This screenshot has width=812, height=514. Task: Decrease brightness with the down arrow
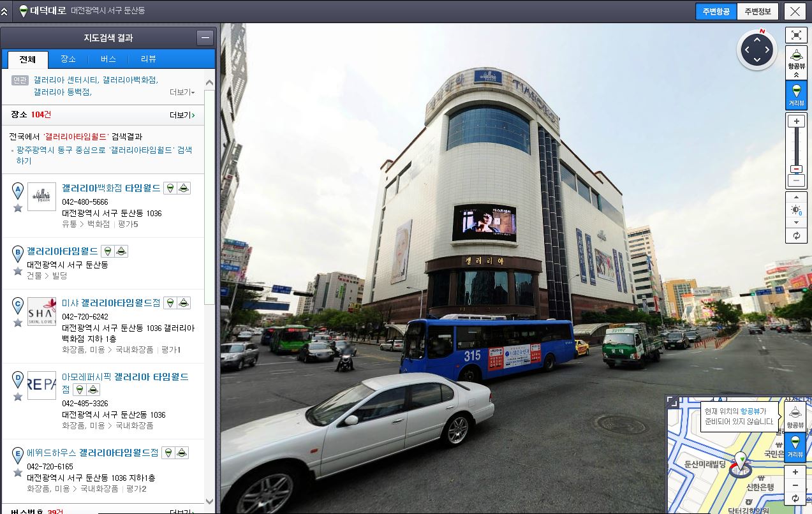pyautogui.click(x=795, y=223)
